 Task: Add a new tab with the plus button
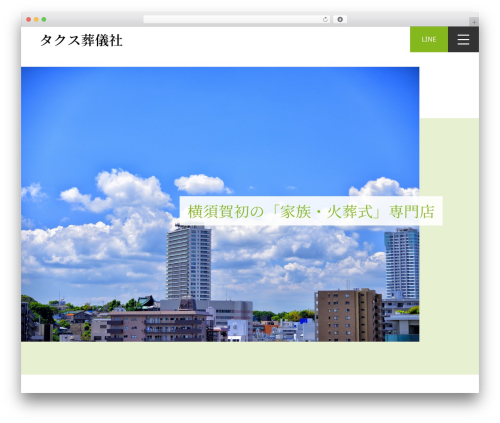[474, 22]
